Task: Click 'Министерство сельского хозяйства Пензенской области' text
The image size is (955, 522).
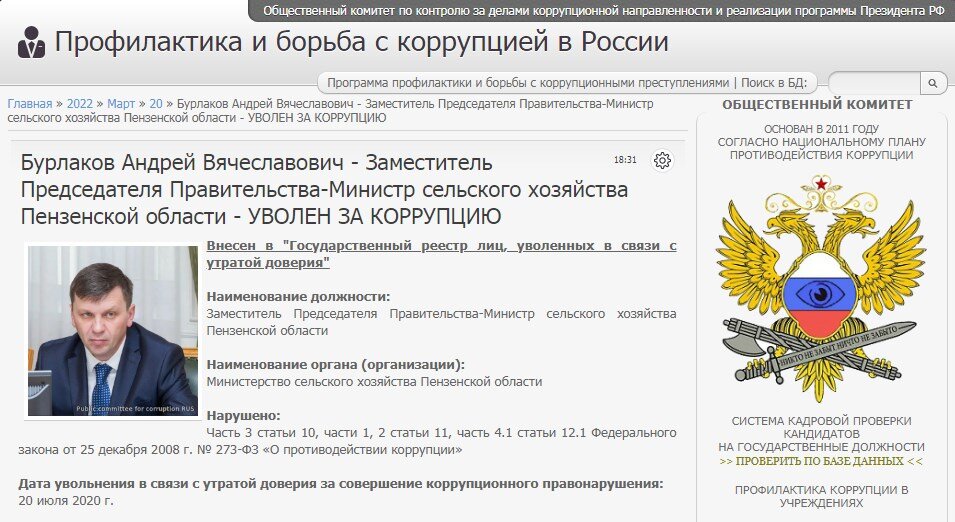Action: pos(374,382)
